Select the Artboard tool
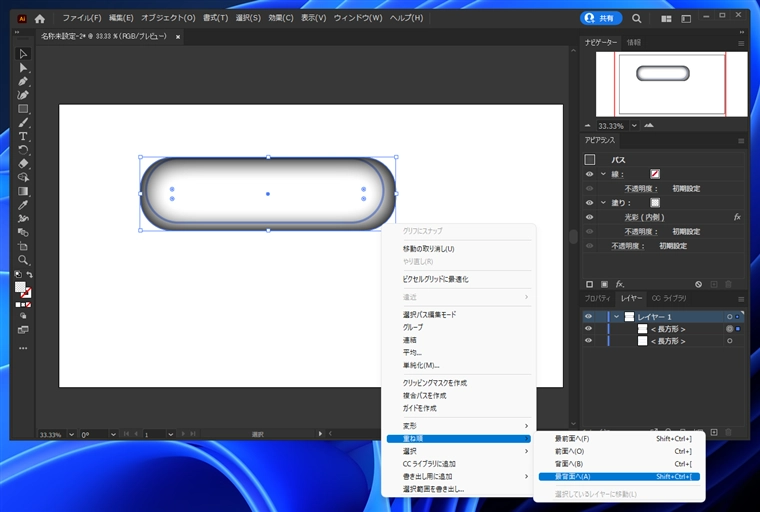 pyautogui.click(x=23, y=246)
